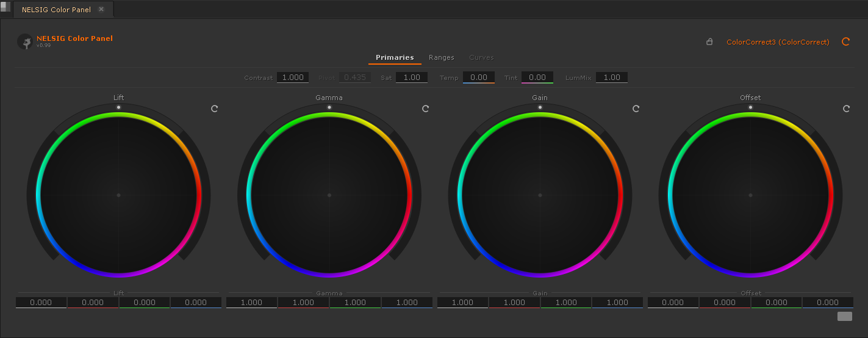Click the ColorCorrect3 (ColorCorrect) node name
This screenshot has height=338, width=868.
pyautogui.click(x=778, y=42)
